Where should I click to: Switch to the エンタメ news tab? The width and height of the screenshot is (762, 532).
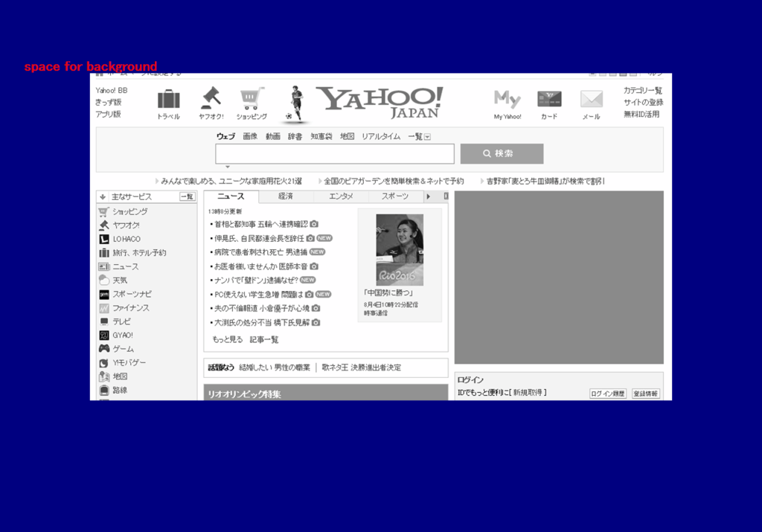[x=341, y=196]
